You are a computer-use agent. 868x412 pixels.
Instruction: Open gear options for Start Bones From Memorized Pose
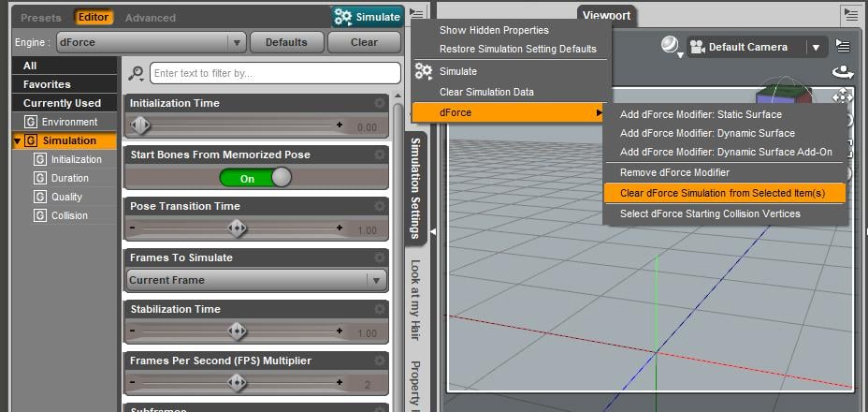(380, 154)
